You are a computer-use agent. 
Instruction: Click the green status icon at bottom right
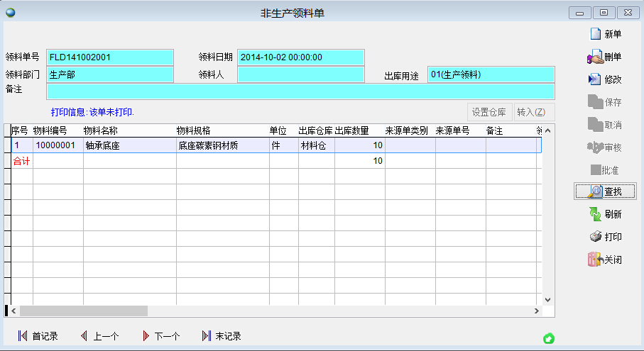point(548,339)
